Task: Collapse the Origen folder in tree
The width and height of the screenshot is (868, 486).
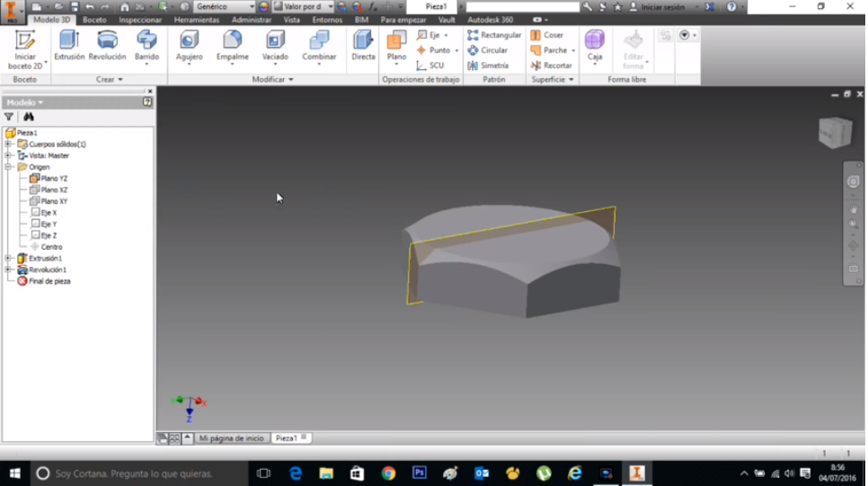Action: pyautogui.click(x=8, y=167)
